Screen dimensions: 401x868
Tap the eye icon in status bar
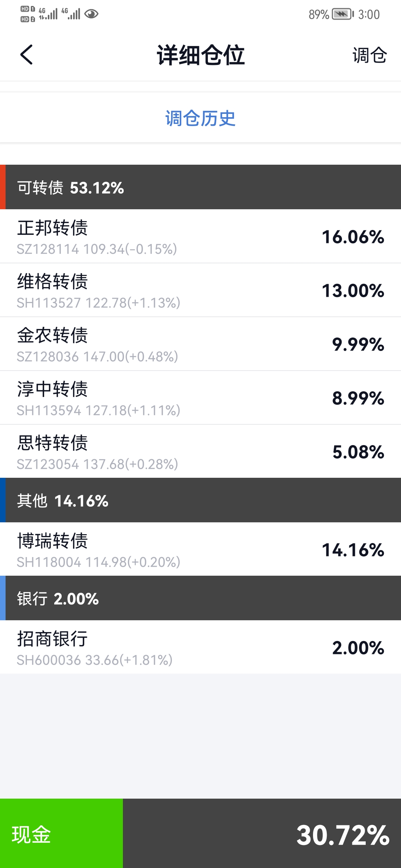coord(91,14)
